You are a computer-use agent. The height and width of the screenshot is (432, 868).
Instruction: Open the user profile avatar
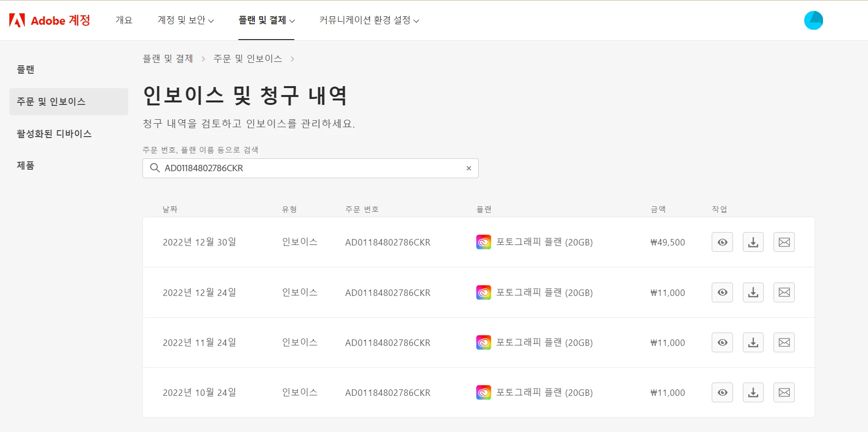coord(813,20)
